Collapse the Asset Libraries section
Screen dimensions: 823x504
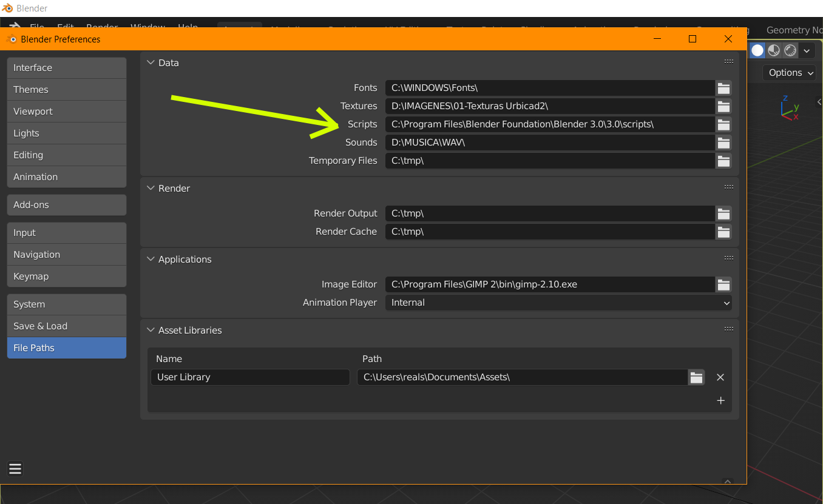click(x=151, y=331)
